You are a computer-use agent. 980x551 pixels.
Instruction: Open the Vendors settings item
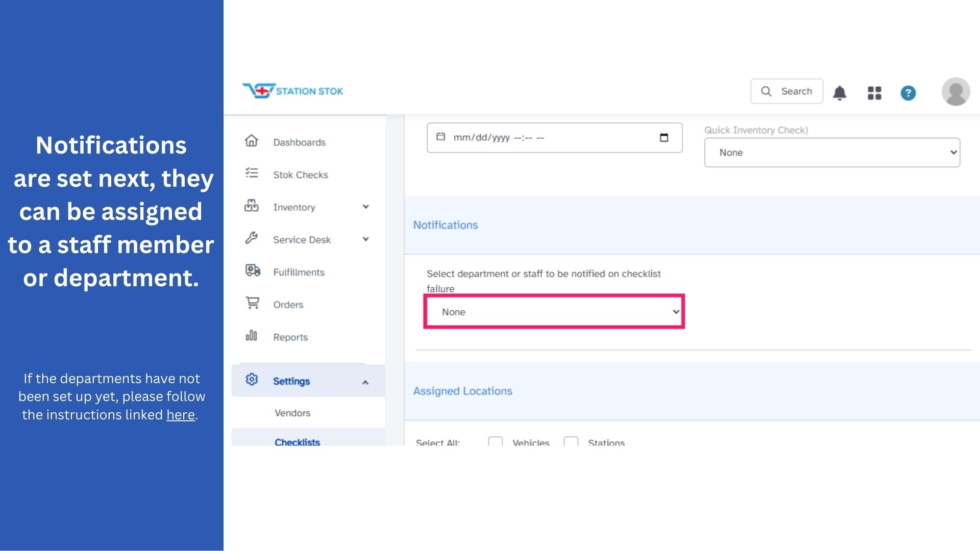tap(292, 413)
